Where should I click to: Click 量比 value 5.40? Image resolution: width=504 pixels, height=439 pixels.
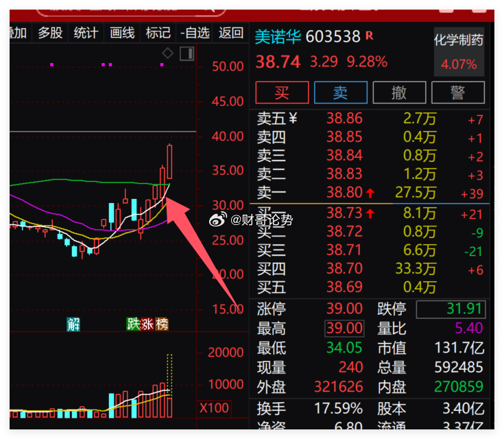[x=469, y=329]
